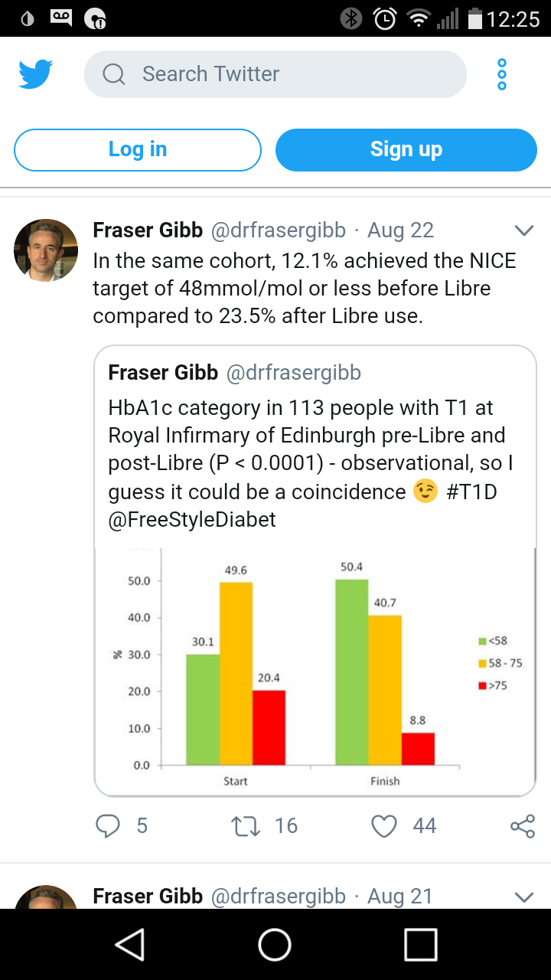The height and width of the screenshot is (980, 551).
Task: Tap the Twitter bird logo
Action: (x=36, y=75)
